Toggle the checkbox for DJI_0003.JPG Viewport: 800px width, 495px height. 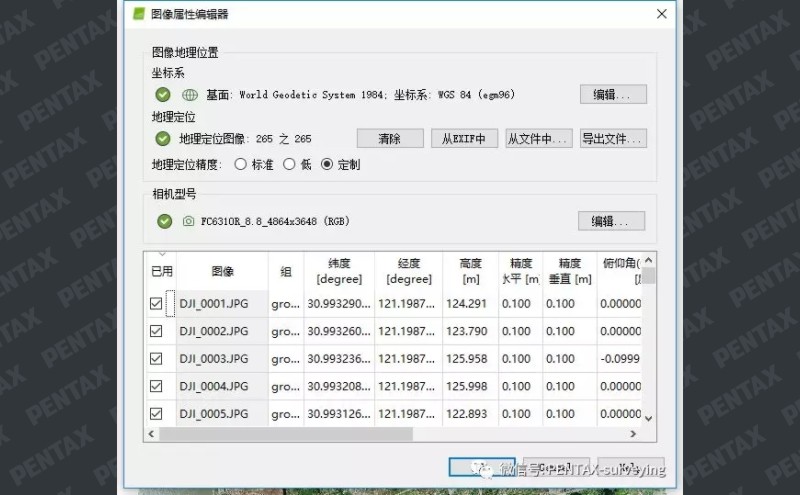tap(156, 359)
